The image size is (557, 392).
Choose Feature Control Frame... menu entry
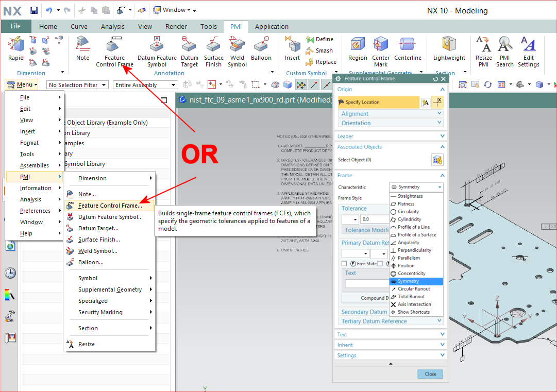109,206
